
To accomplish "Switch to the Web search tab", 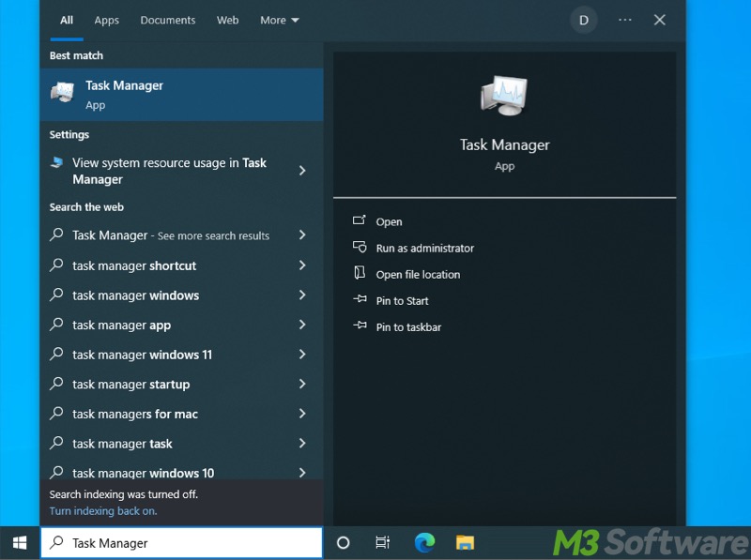I will click(x=227, y=20).
